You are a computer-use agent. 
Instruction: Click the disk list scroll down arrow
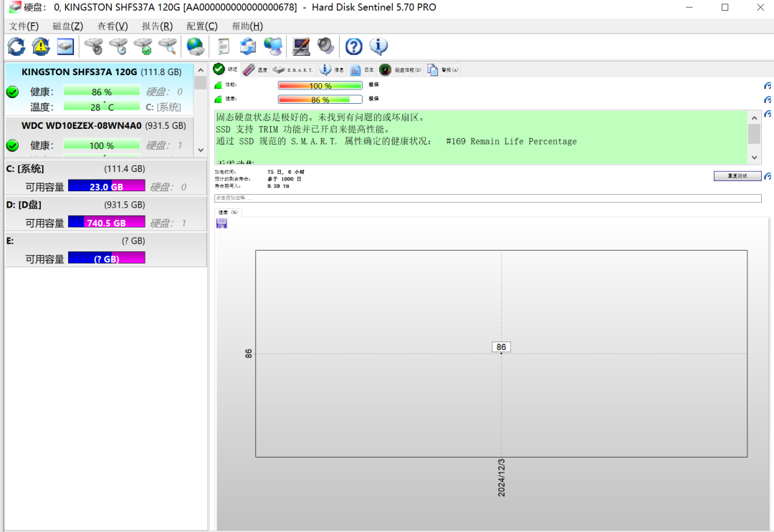(201, 150)
